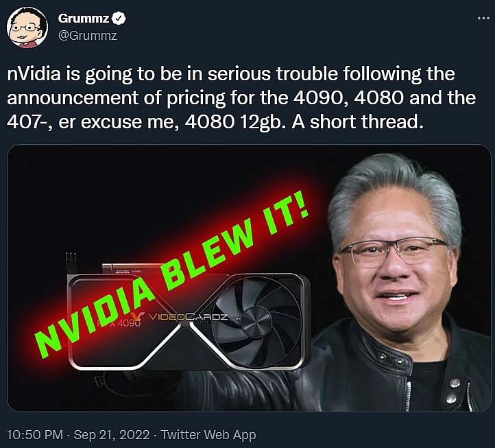Open the Twitter Web App source link

pos(208,435)
